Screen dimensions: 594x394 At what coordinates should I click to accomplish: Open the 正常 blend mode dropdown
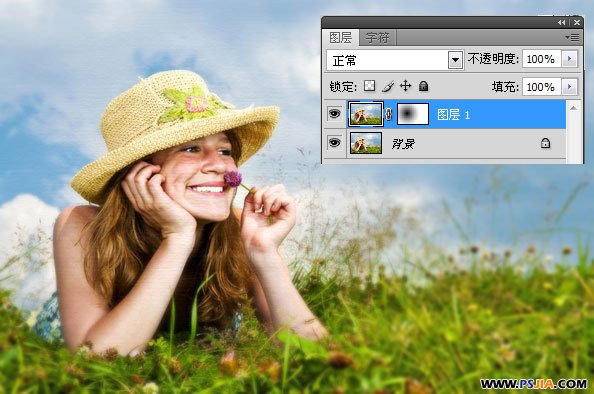[455, 60]
